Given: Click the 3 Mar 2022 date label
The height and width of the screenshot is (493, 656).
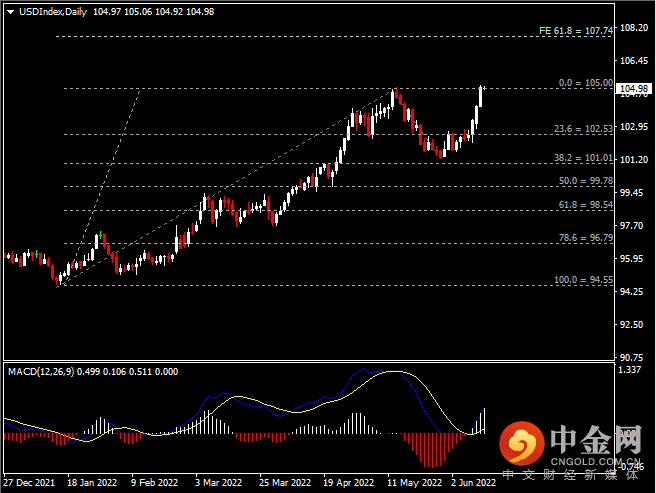Looking at the screenshot, I should click(218, 483).
